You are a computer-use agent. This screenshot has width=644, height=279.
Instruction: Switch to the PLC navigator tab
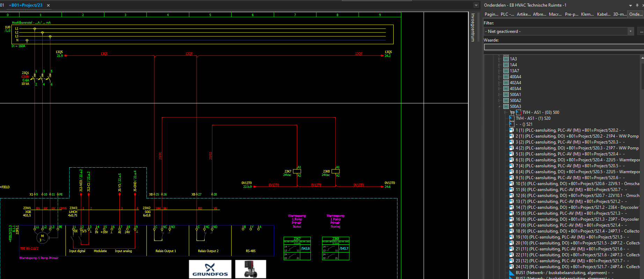pyautogui.click(x=507, y=14)
